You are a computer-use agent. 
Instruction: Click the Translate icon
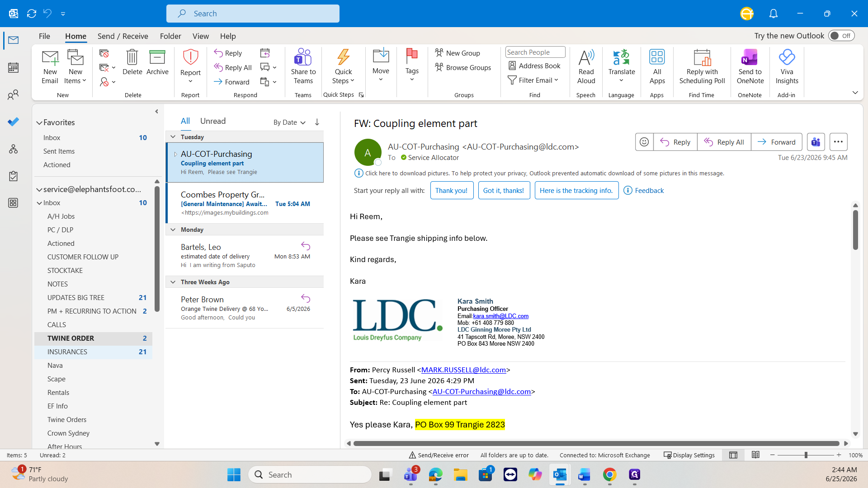(622, 58)
